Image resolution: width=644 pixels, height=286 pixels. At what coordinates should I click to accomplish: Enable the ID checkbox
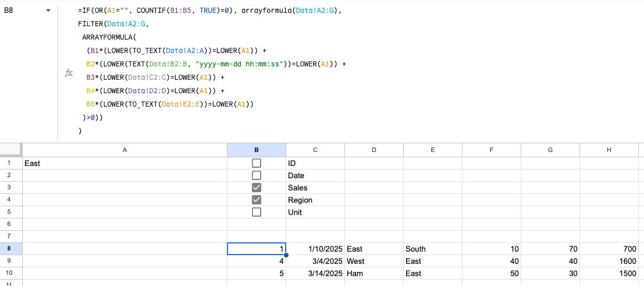click(x=257, y=163)
